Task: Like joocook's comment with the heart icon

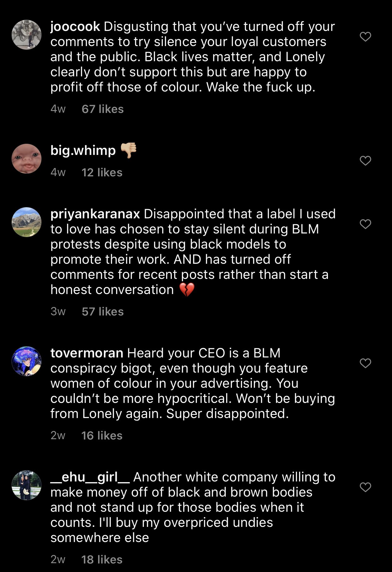Action: coord(365,37)
